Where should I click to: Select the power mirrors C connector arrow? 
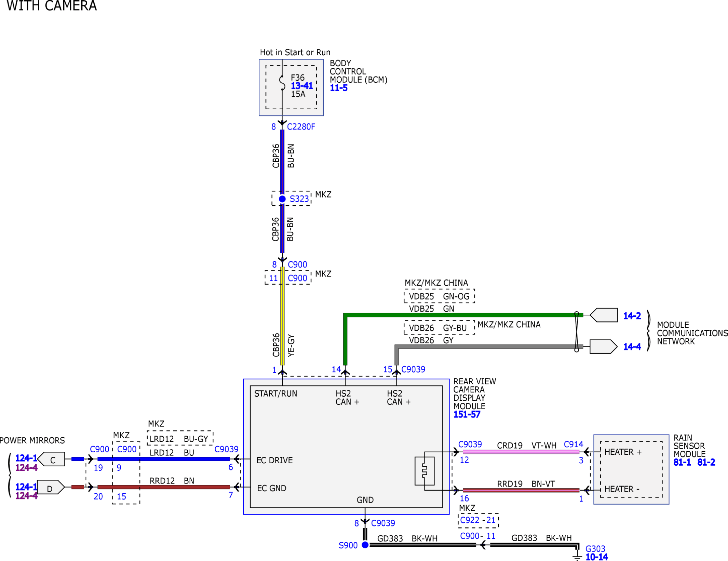coord(51,459)
